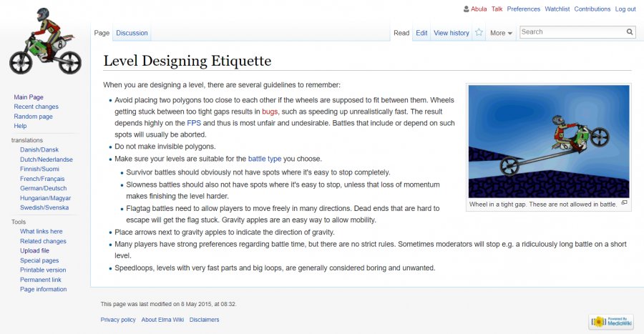Click the FPS article link
Viewport: 644px width, 334px height.
[x=194, y=123]
